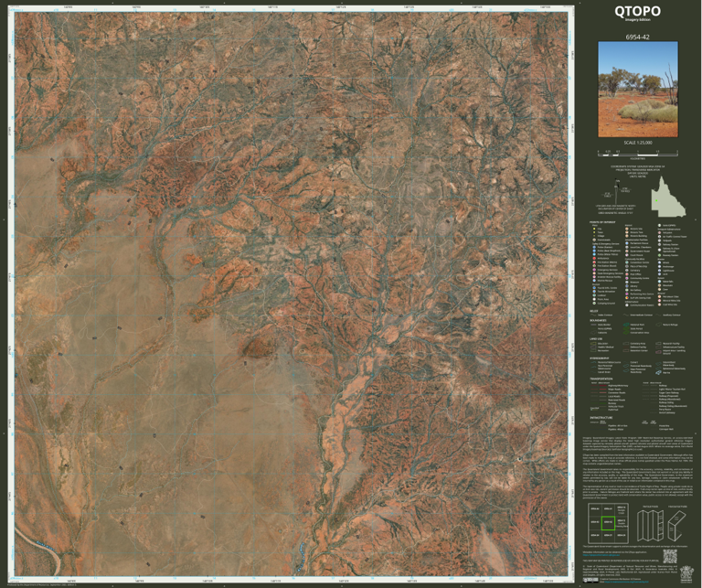Open the blue QTopo website link above the print notice
The height and width of the screenshot is (588, 702).
(x=601, y=555)
